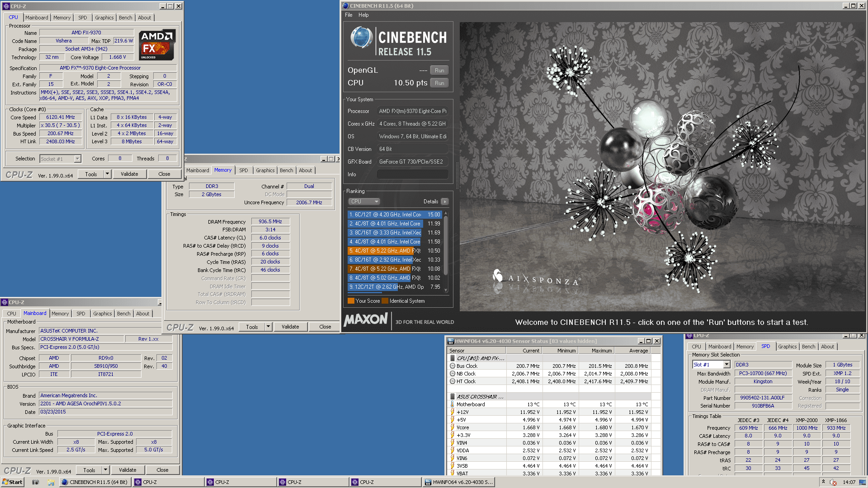Click the Maximum column header in HWiNFO
Viewport: 868px width, 488px height.
coord(597,351)
